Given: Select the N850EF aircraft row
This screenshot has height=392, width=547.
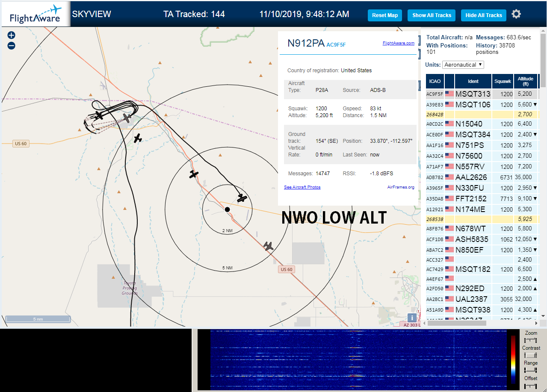Looking at the screenshot, I should tap(482, 250).
